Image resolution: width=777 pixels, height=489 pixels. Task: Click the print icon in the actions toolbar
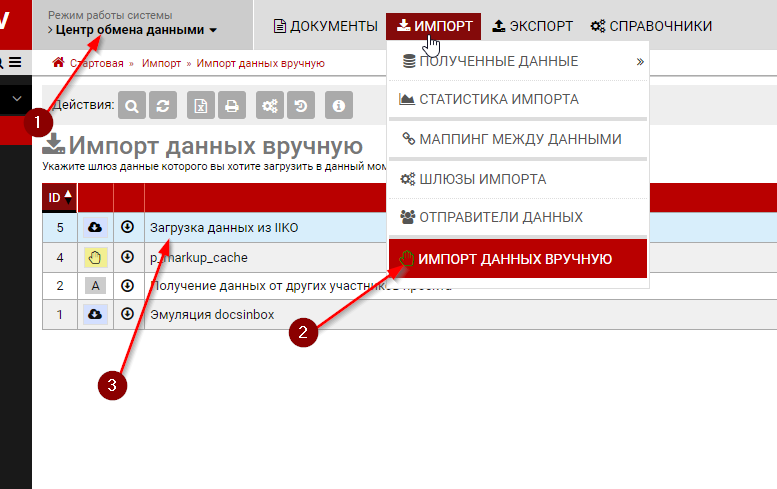(231, 105)
